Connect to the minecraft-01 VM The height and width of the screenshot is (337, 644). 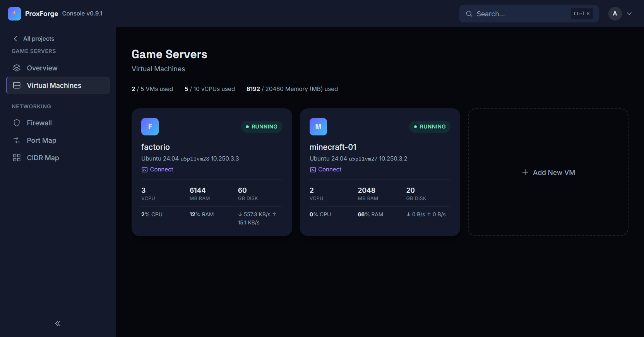330,169
